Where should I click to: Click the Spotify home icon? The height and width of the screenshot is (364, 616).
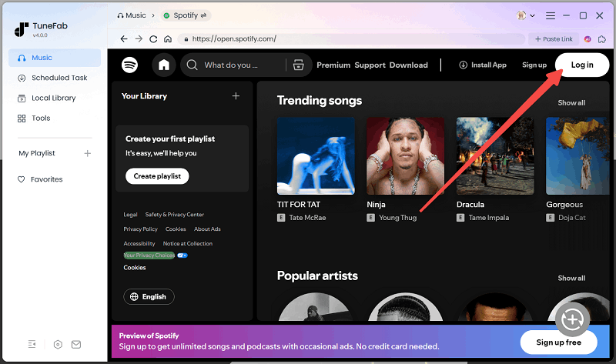point(164,65)
